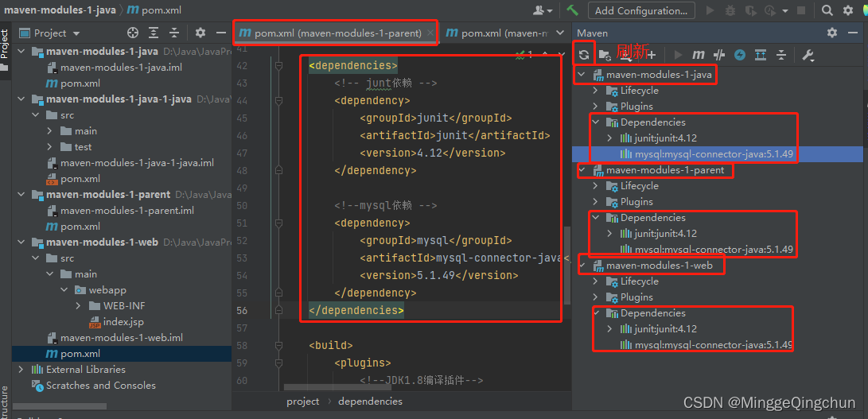Close the pom.xml (maven-modules-1-parent) tab
868x419 pixels.
point(430,33)
